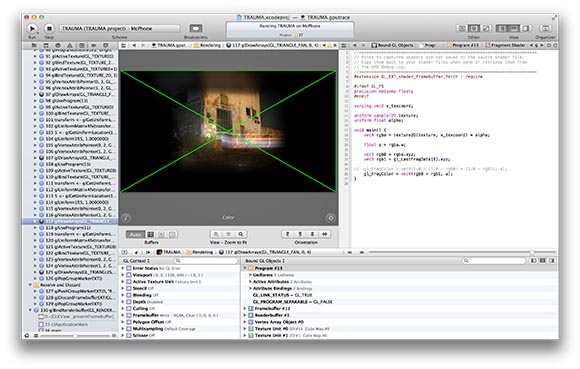
Task: Click the Program #13 breadcrumb in assistant jump bar
Action: coord(462,45)
